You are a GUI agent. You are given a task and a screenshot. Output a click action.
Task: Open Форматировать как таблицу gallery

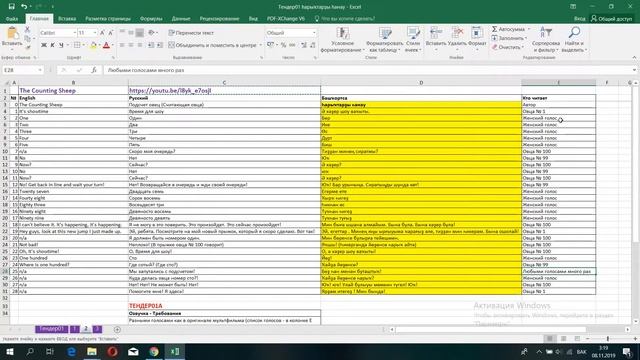(x=384, y=40)
